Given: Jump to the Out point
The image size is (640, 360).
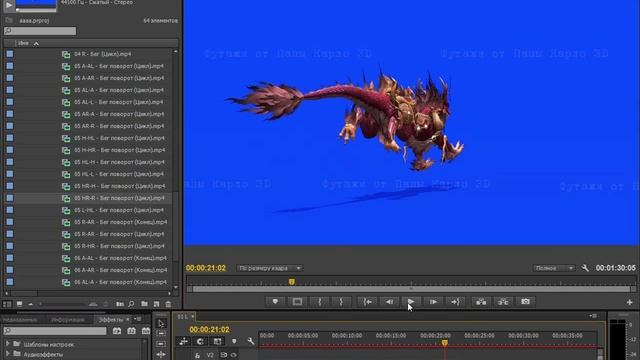Looking at the screenshot, I should (455, 302).
